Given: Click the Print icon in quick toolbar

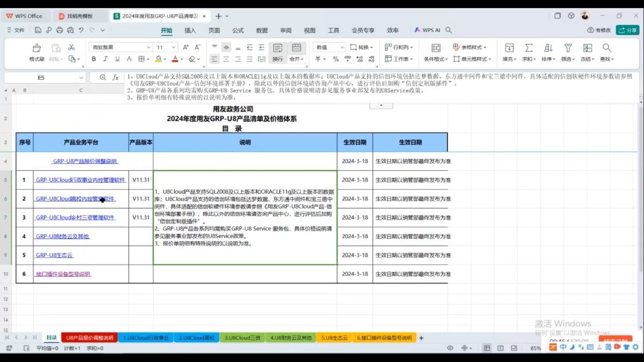Looking at the screenshot, I should pos(60,30).
